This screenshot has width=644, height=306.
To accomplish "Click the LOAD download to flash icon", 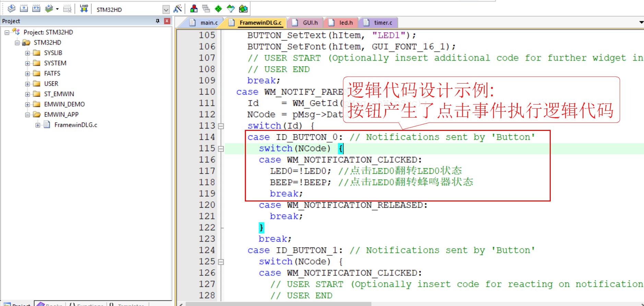I will [x=84, y=9].
